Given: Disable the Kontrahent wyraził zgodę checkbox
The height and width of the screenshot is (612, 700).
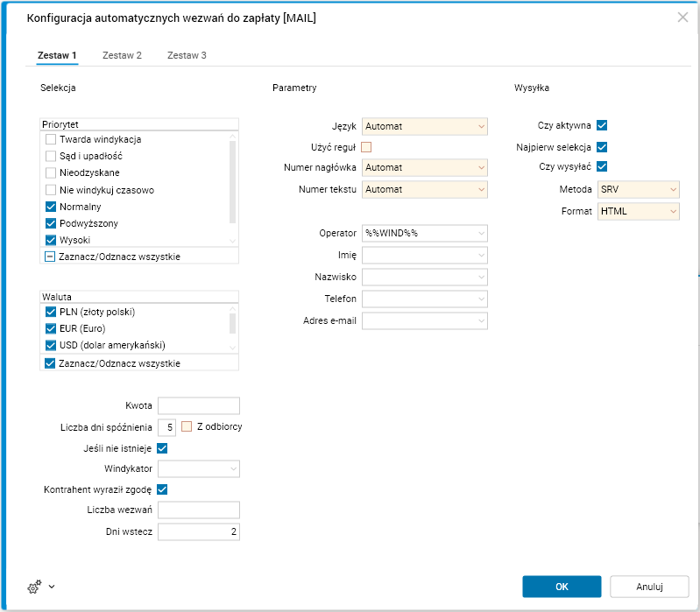Looking at the screenshot, I should click(162, 489).
